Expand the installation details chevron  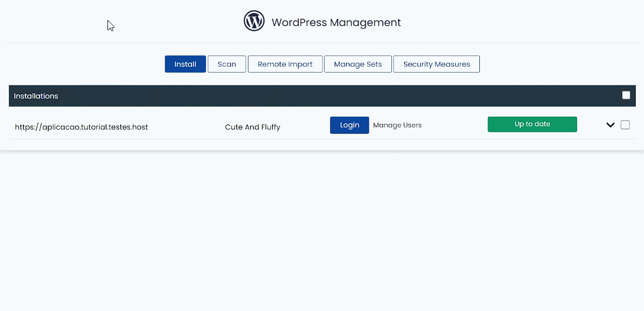coord(610,125)
